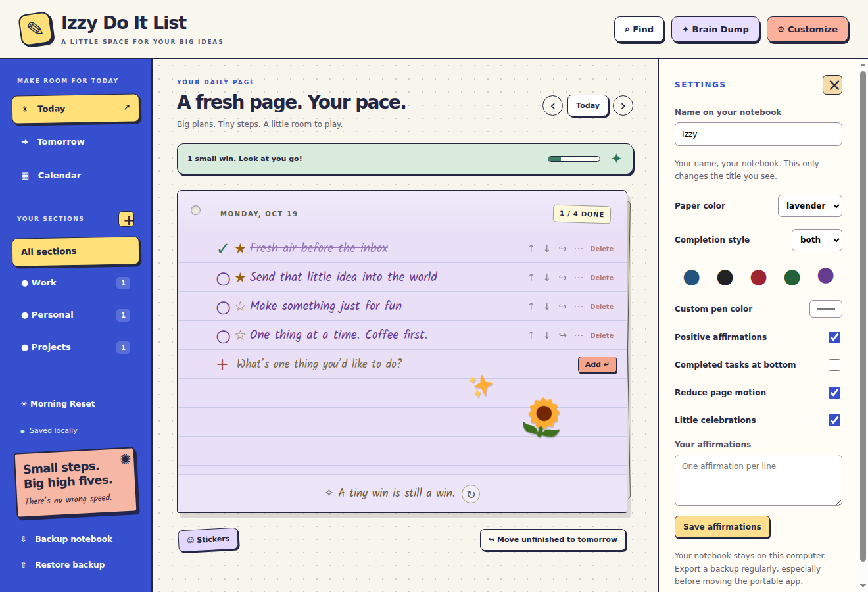
Task: Click the sparkle icon in progress banner
Action: pos(616,159)
